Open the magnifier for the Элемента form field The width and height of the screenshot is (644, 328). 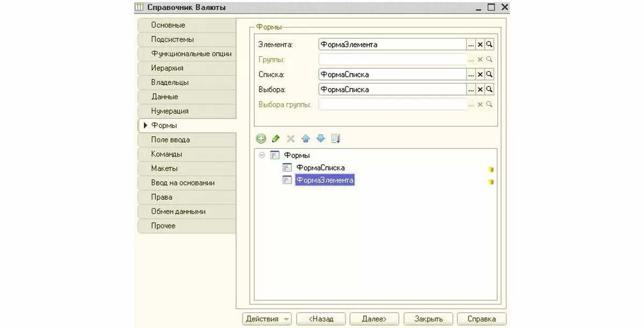click(489, 45)
